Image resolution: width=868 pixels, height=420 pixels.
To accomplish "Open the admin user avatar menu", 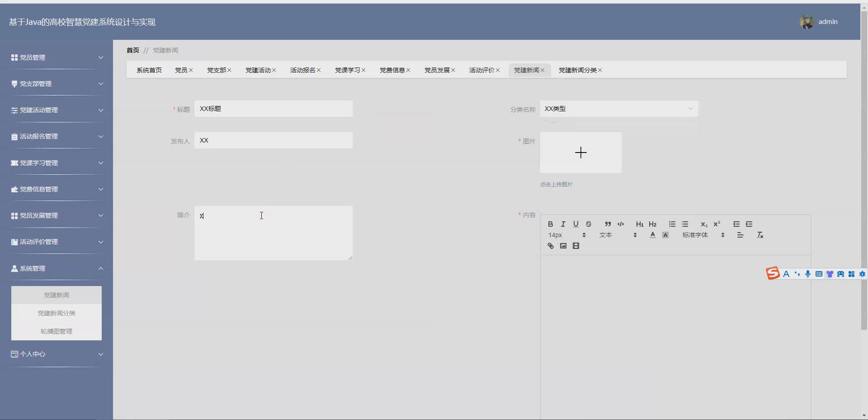I will (807, 22).
